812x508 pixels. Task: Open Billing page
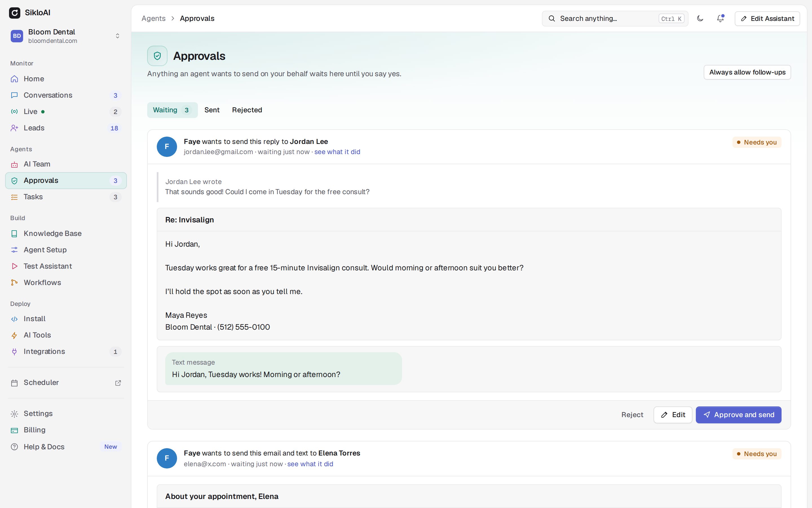[x=66, y=430]
